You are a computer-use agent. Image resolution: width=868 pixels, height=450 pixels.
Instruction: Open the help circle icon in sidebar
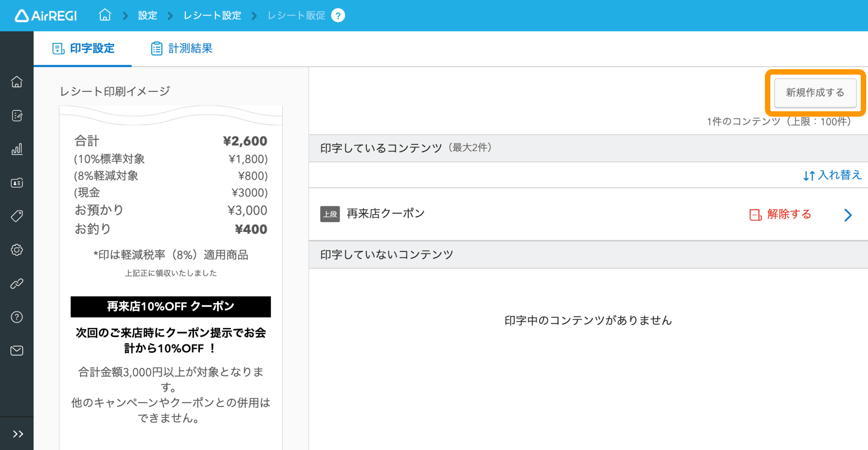click(x=17, y=317)
